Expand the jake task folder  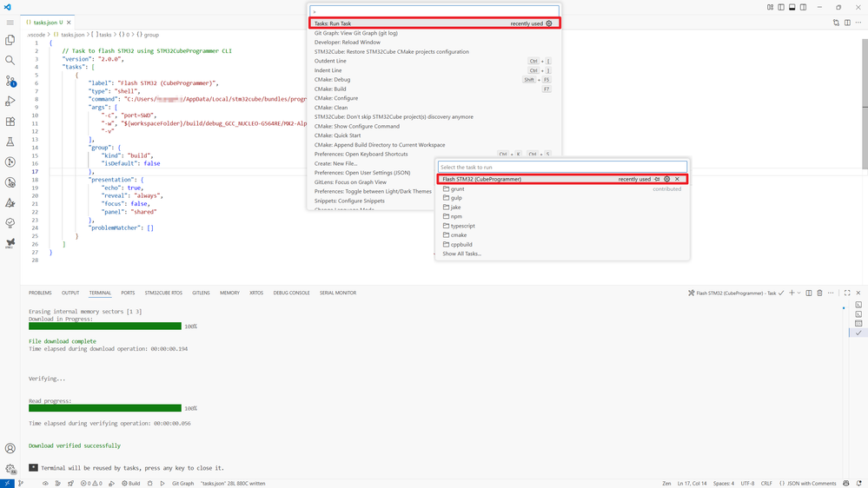(562, 207)
